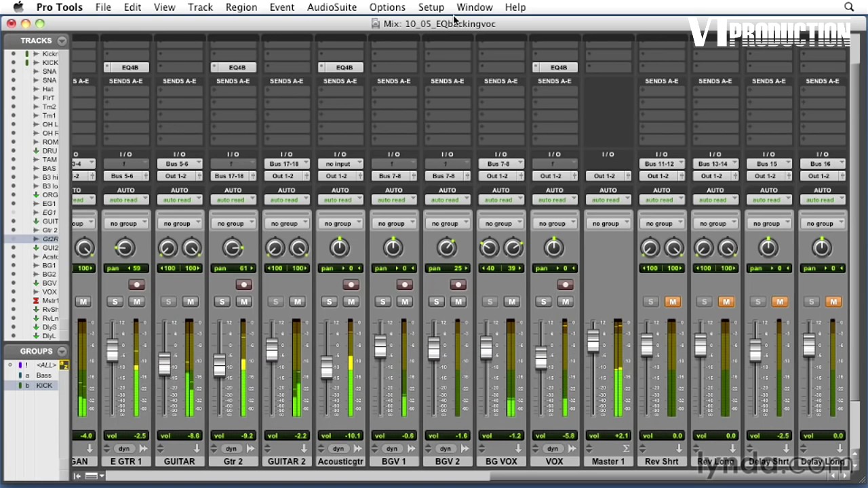Click the pan knob on Delay Shrt
This screenshot has height=488, width=868.
768,248
